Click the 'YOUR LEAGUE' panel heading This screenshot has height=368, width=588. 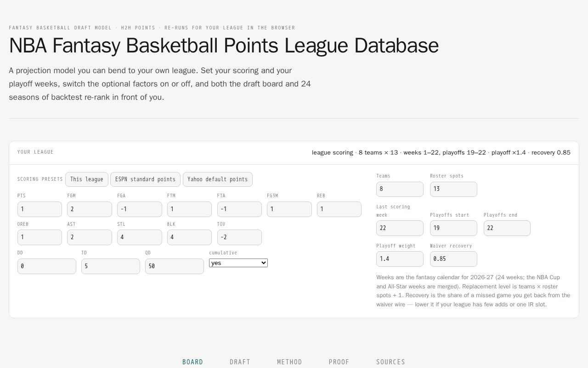[35, 152]
